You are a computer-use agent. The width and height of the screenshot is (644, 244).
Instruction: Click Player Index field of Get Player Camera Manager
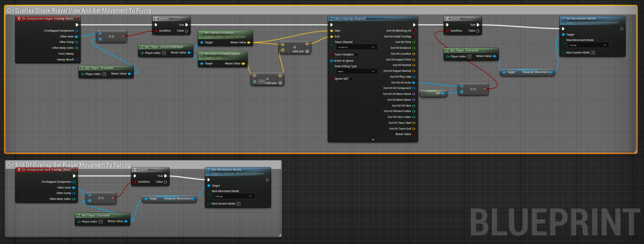pos(164,53)
